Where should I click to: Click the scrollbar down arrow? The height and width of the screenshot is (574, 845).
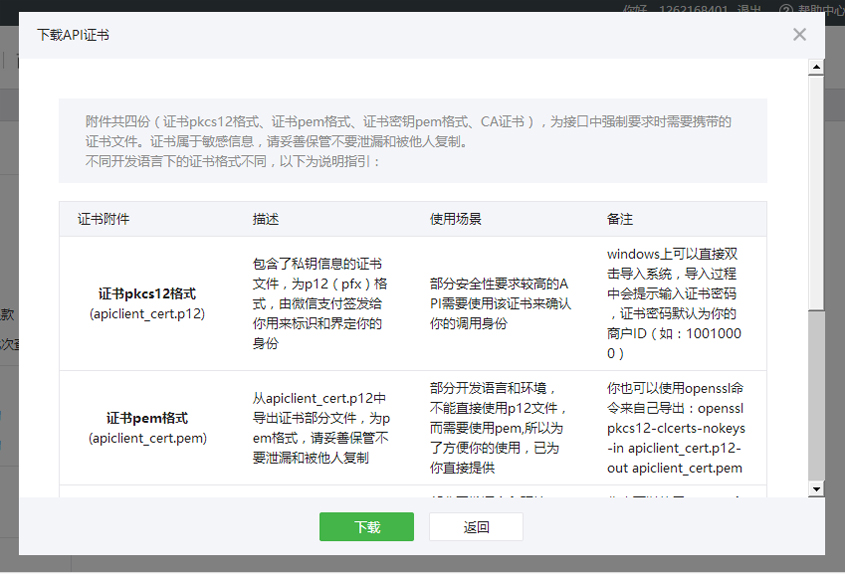tap(816, 488)
